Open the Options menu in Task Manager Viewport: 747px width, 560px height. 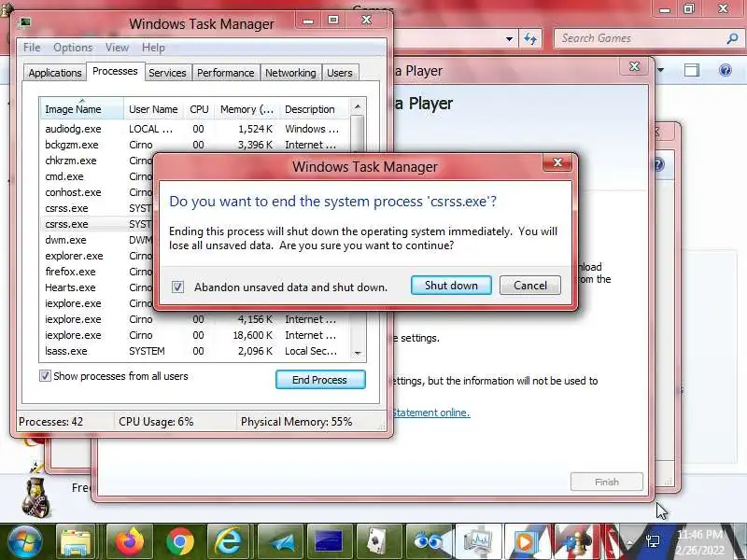coord(73,48)
